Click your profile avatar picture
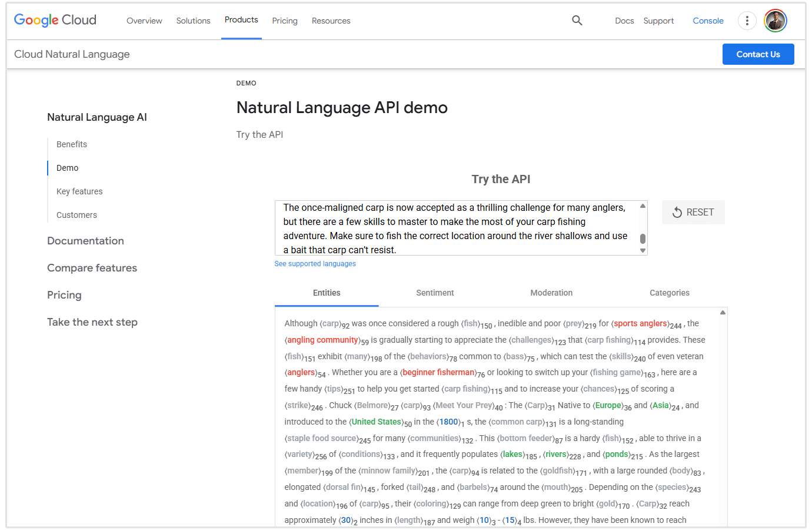 pyautogui.click(x=775, y=20)
